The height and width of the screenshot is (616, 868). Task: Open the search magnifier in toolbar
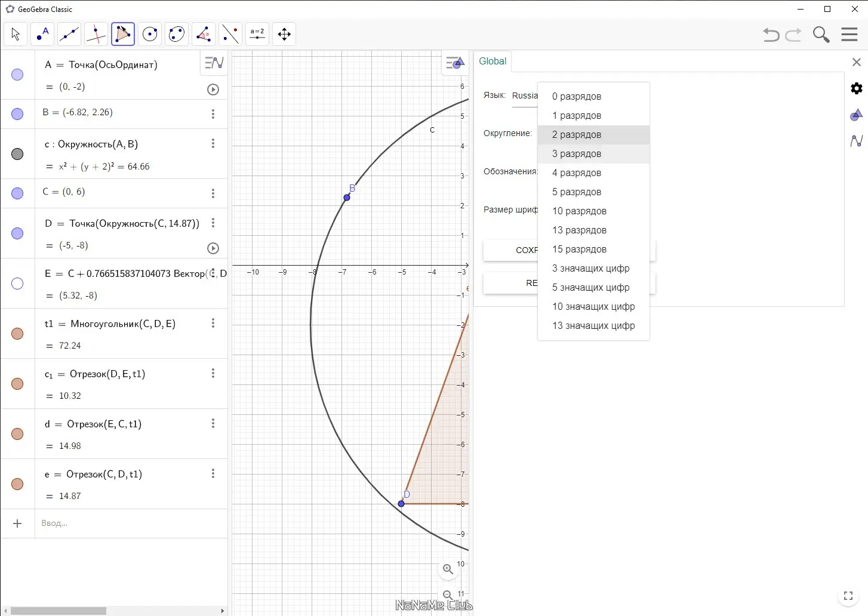(x=821, y=35)
